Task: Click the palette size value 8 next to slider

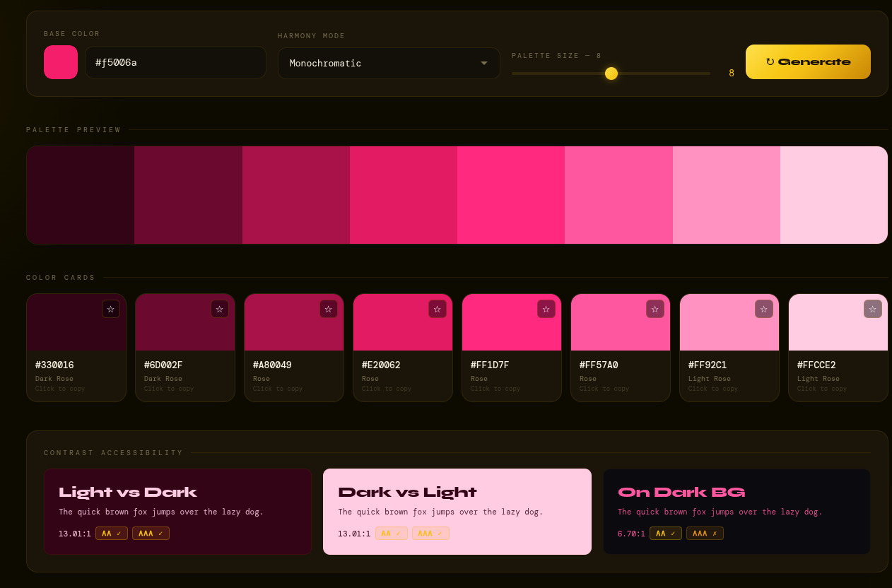Action: 732,73
